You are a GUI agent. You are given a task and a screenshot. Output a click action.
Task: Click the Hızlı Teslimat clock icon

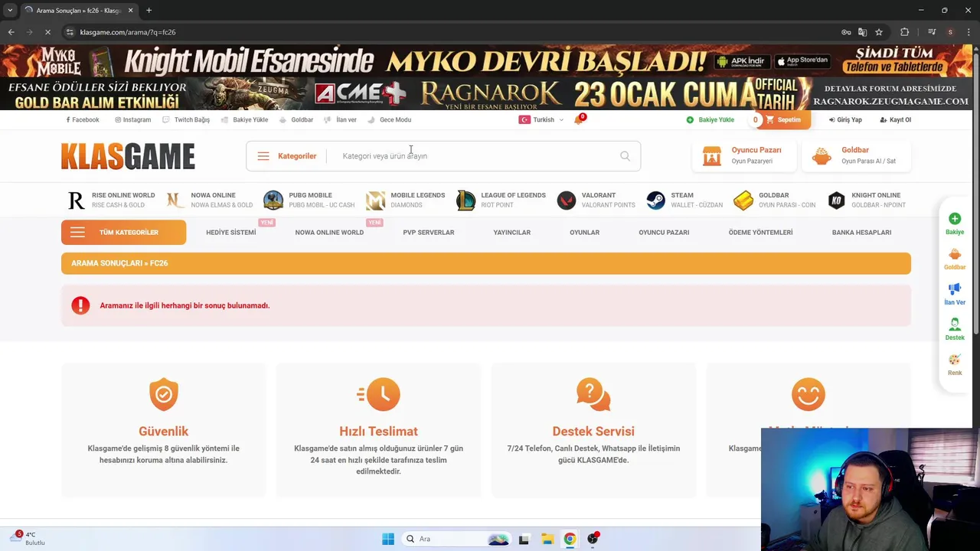379,394
